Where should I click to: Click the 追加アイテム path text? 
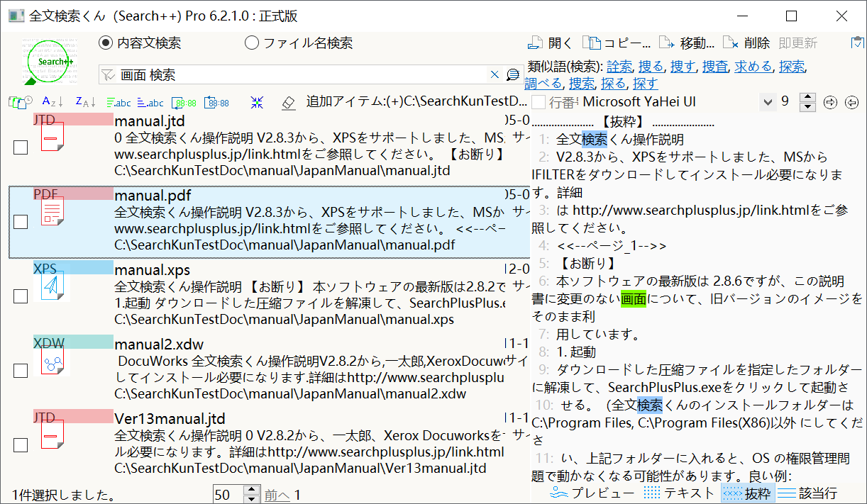416,102
